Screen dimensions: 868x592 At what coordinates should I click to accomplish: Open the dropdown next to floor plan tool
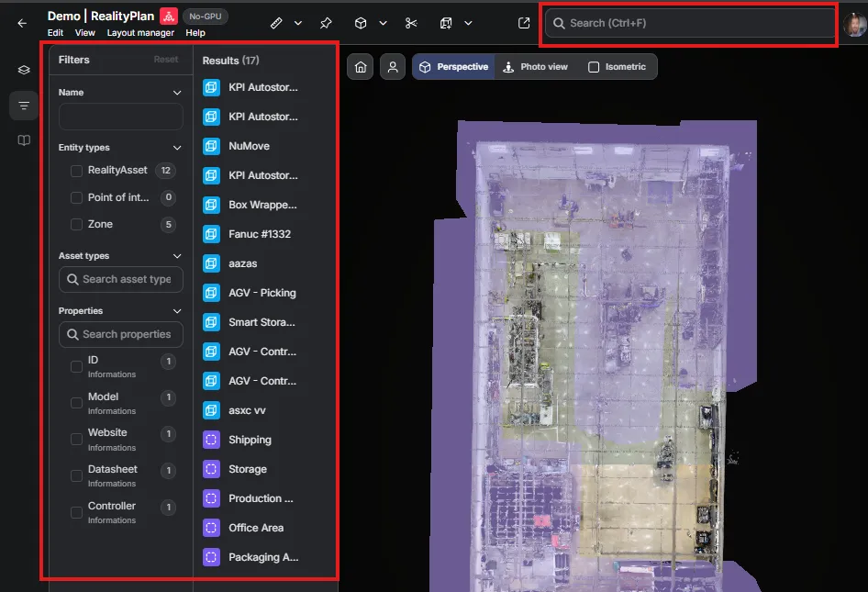pos(468,23)
